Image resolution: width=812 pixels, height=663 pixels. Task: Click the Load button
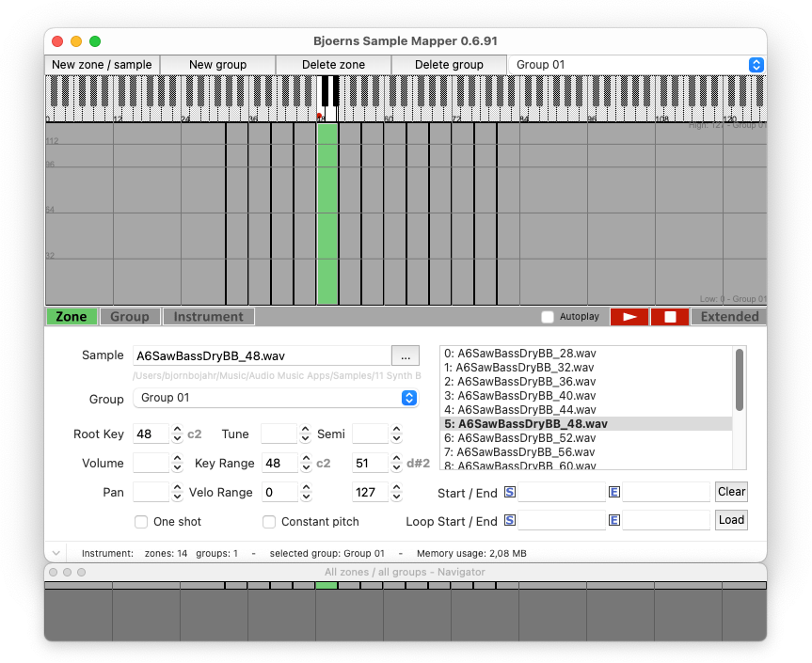[731, 520]
